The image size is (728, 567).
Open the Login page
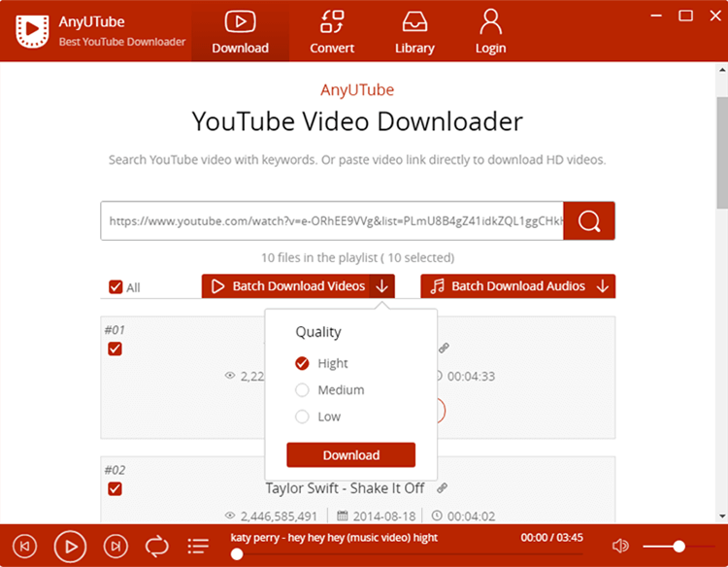490,32
